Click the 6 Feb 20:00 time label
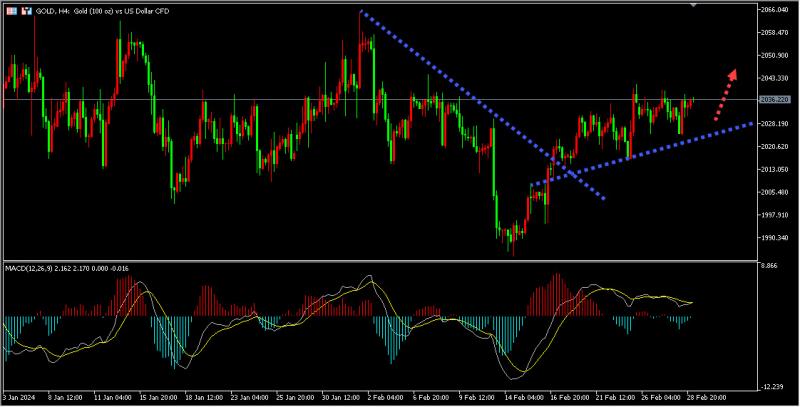The image size is (800, 407). (432, 397)
